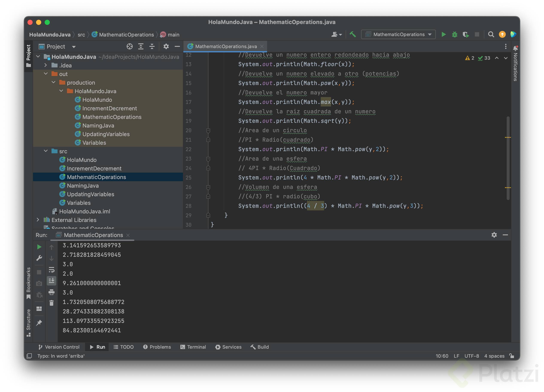Build the project with the hammer icon
The width and height of the screenshot is (544, 392).
point(353,35)
